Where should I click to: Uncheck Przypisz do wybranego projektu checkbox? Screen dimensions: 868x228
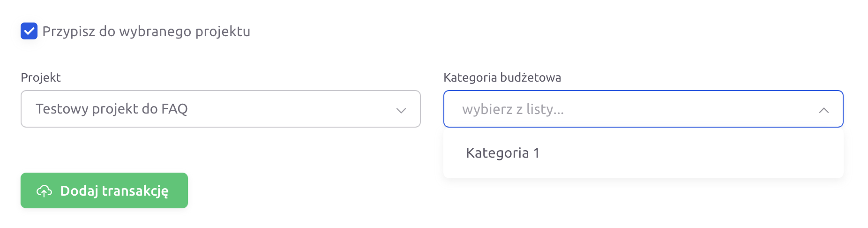pos(29,31)
